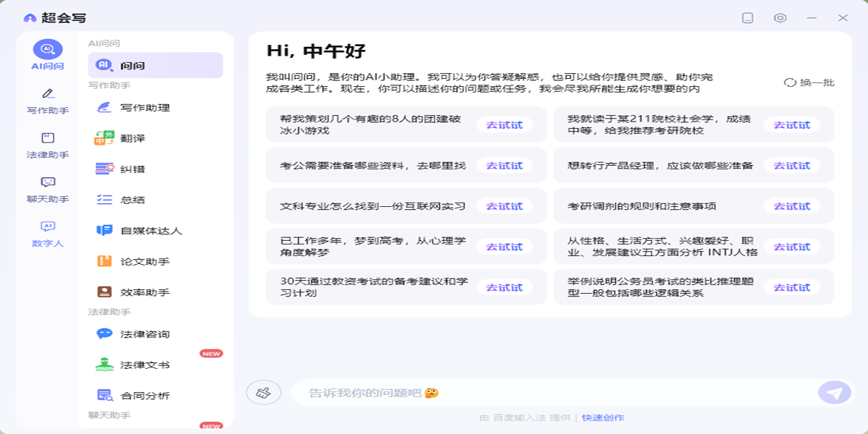Open the 快速创作 link at bottom
The image size is (868, 434).
coord(603,417)
